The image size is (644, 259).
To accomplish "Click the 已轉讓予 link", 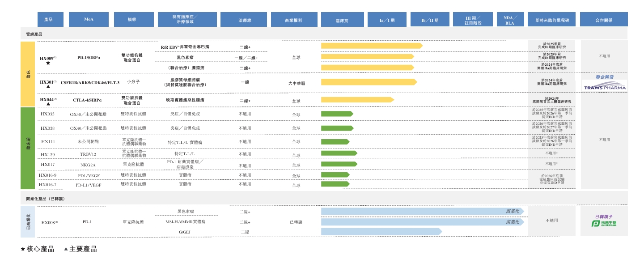I will pos(605,216).
